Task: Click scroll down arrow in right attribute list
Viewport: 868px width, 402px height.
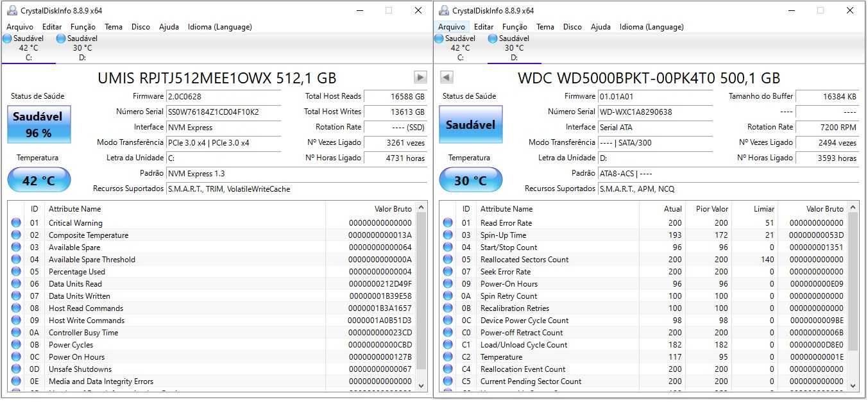Action: (x=853, y=386)
